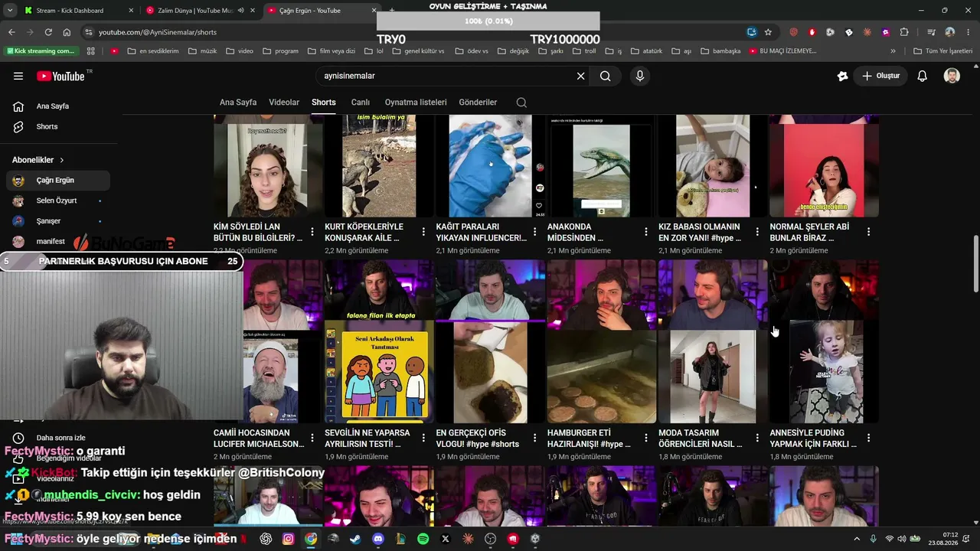Image resolution: width=980 pixels, height=551 pixels.
Task: Switch to the Videolar tab
Action: [x=284, y=103]
